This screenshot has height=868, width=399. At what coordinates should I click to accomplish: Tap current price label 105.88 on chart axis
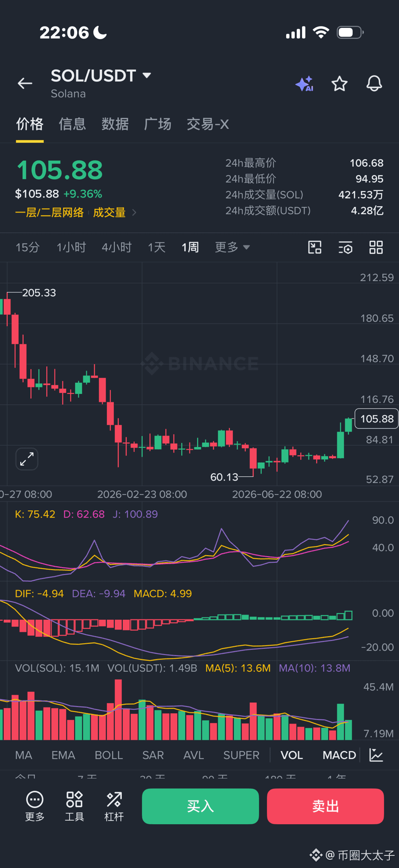tap(376, 419)
